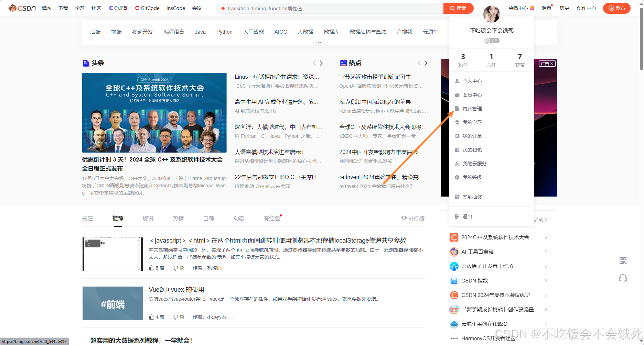Open the article Vue2中 vuex 的使用
Image resolution: width=644 pixels, height=345 pixels.
[176, 289]
